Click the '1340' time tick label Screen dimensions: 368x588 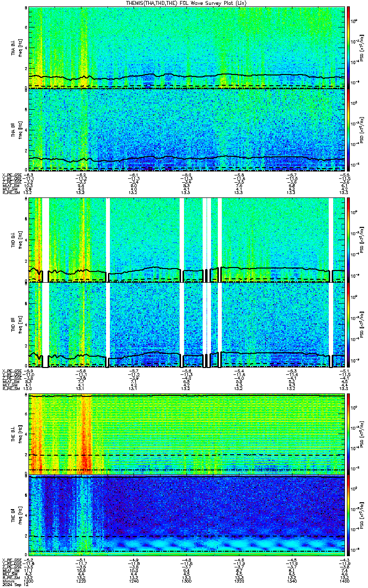292,581
